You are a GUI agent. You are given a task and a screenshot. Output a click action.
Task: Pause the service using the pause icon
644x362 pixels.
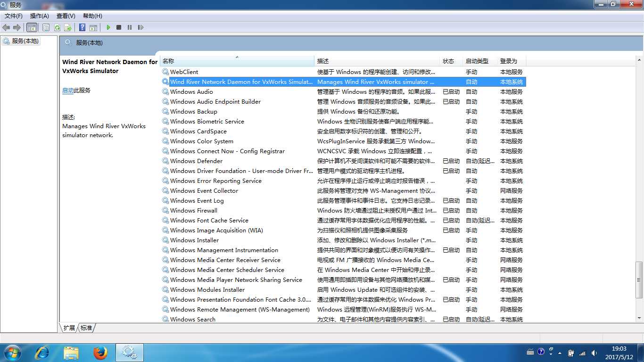(130, 27)
